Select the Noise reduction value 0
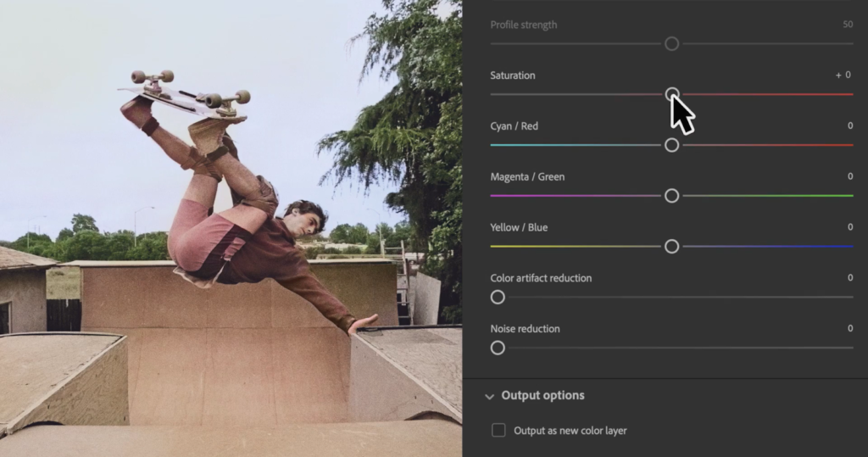 pos(850,328)
